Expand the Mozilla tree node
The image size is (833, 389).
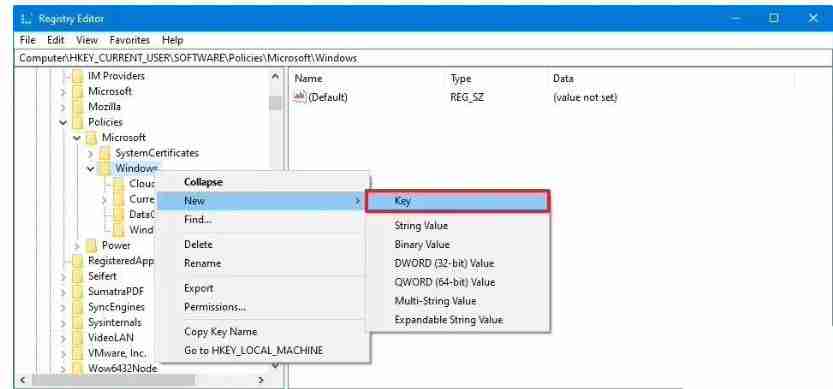tap(63, 107)
